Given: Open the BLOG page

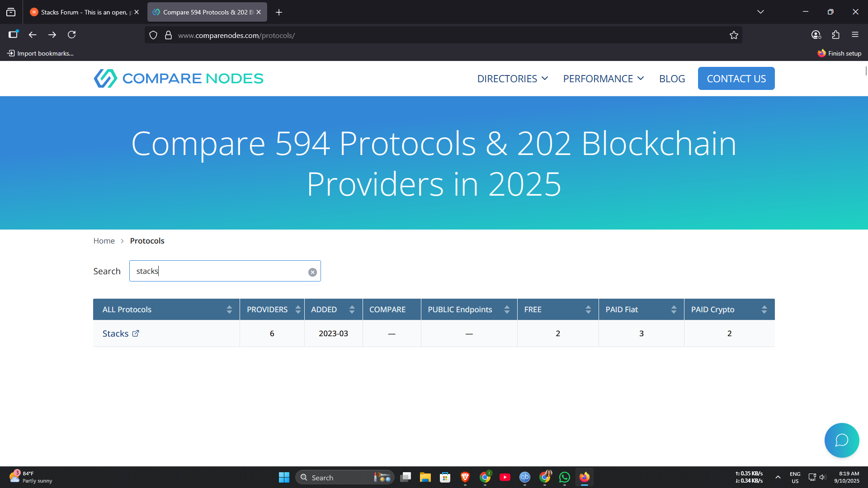Looking at the screenshot, I should [x=672, y=79].
